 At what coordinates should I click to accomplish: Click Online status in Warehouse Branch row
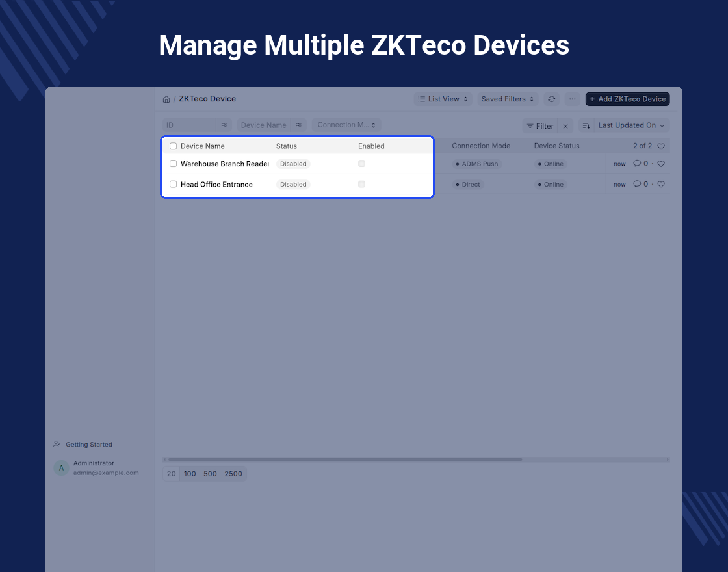[551, 164]
